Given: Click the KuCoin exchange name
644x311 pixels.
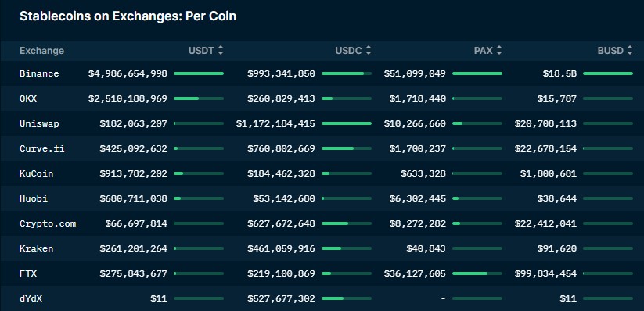Looking at the screenshot, I should (37, 173).
